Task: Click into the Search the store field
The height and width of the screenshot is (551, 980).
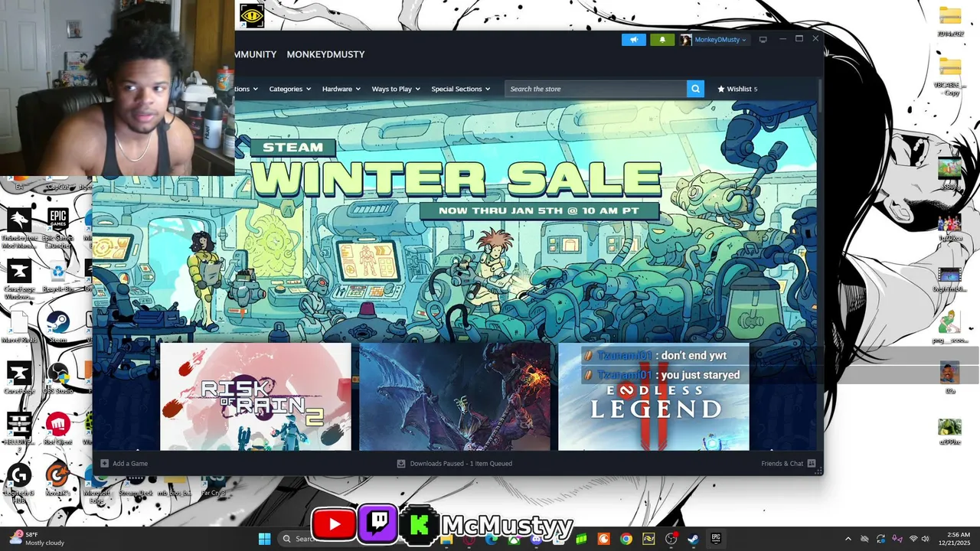Action: coord(596,89)
